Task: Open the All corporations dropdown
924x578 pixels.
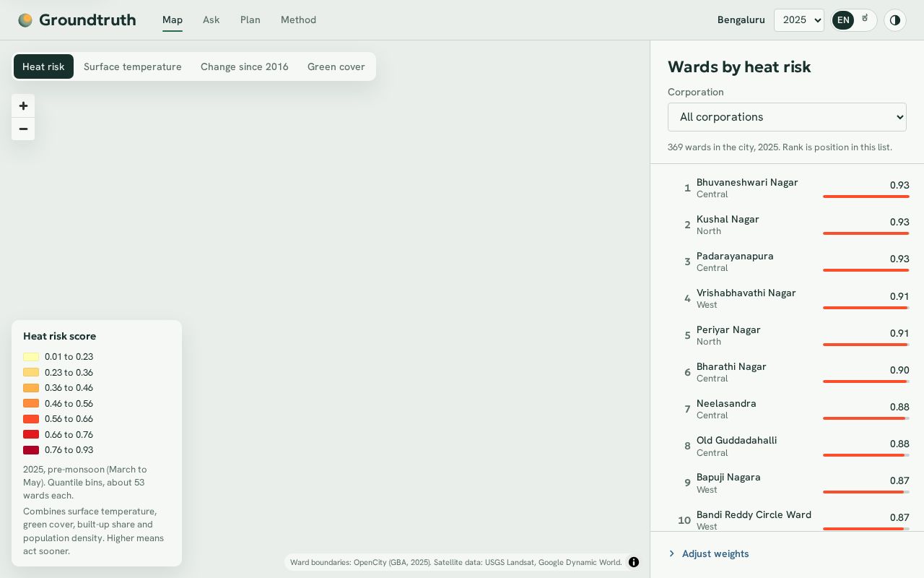Action: (x=787, y=117)
